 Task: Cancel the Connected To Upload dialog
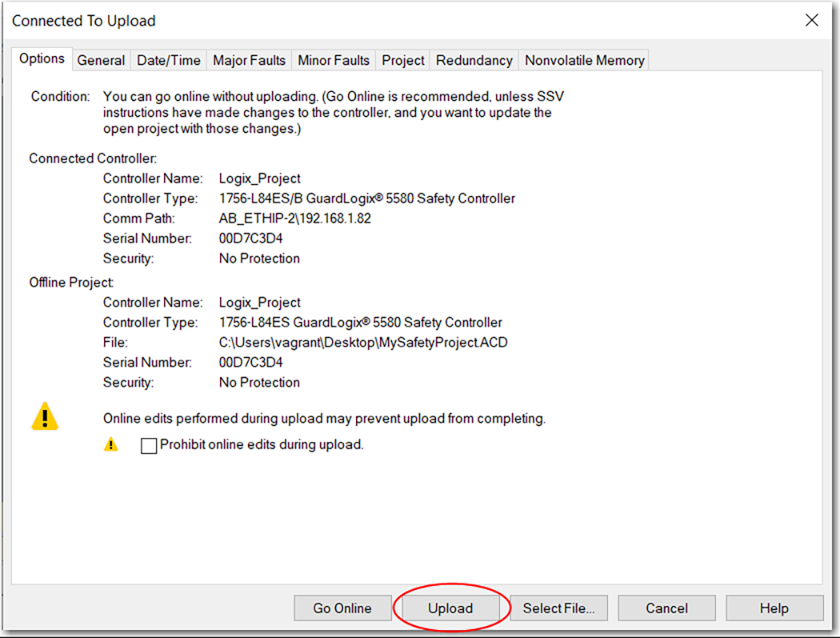(x=666, y=608)
